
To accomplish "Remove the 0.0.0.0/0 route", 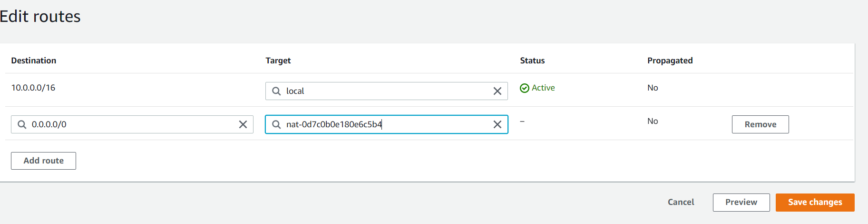I will [760, 124].
